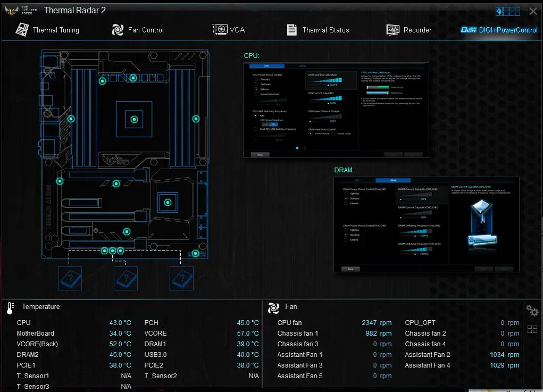Click the TUF Ultimate Force logo
The height and width of the screenshot is (392, 543).
[x=20, y=11]
